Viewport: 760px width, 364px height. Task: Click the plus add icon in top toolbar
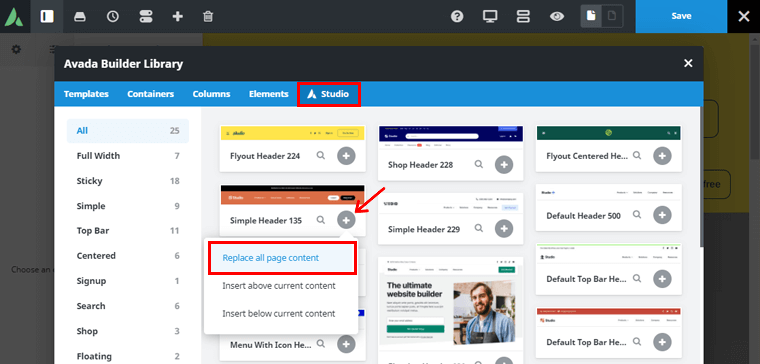pyautogui.click(x=177, y=16)
